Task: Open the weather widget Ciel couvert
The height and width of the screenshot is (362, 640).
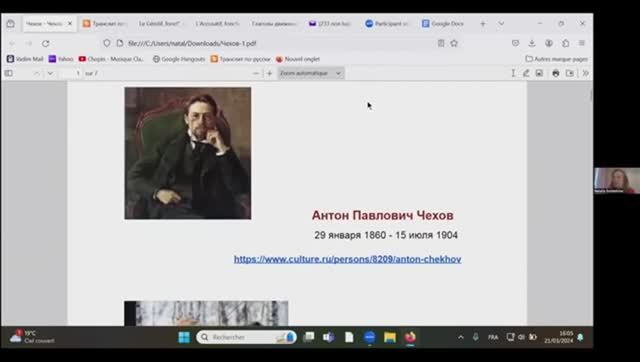Action: (32, 337)
